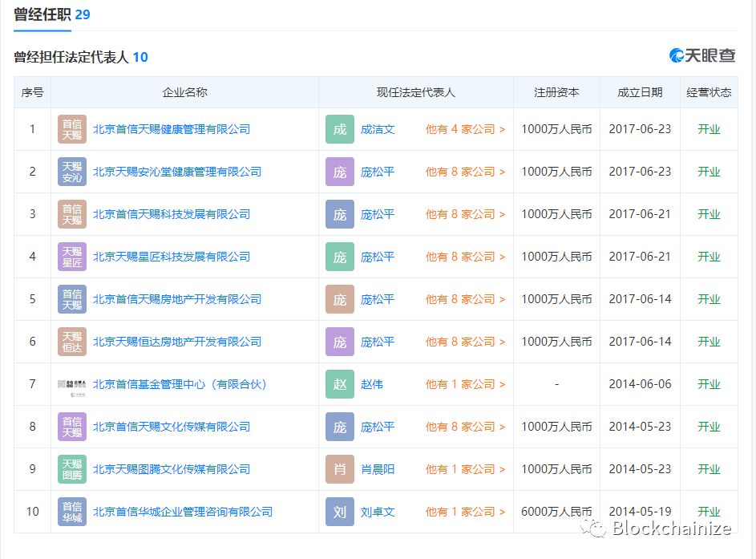The height and width of the screenshot is (559, 756).
Task: Click the 经营状态 column header
Action: point(709,92)
